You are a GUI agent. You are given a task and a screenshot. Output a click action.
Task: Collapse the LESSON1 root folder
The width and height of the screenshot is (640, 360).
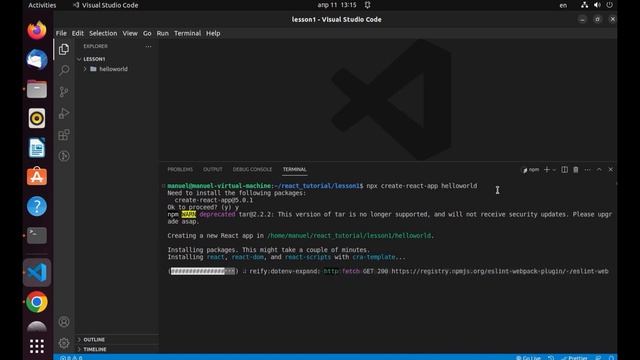tap(94, 59)
